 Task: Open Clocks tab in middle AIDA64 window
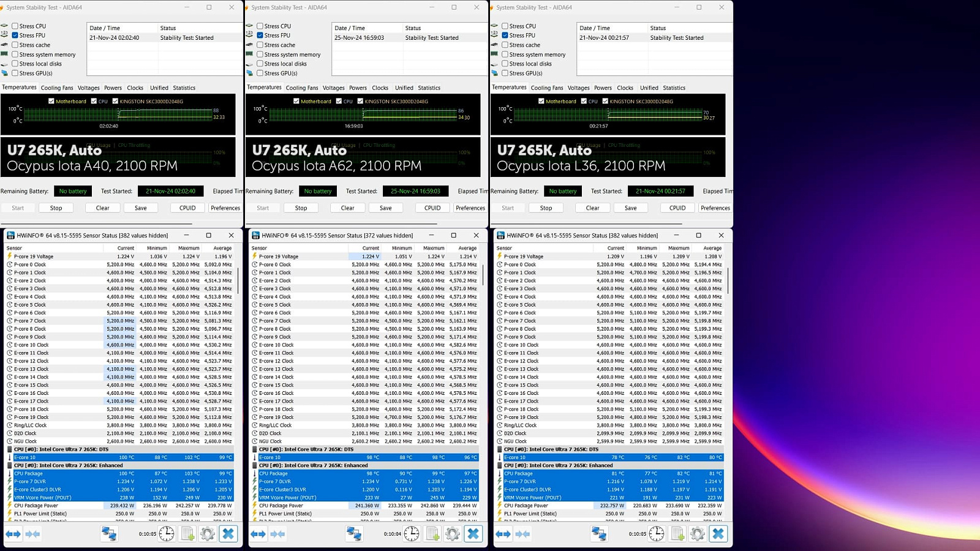coord(380,88)
